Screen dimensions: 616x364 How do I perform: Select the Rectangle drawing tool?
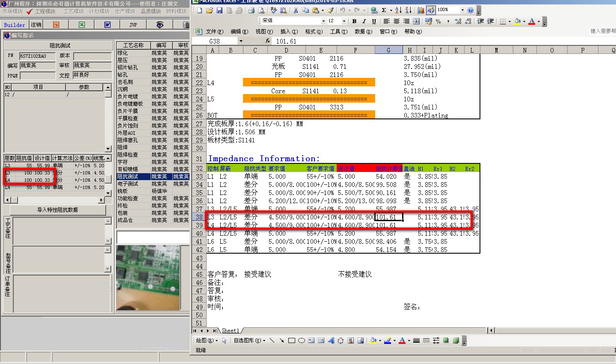click(292, 340)
